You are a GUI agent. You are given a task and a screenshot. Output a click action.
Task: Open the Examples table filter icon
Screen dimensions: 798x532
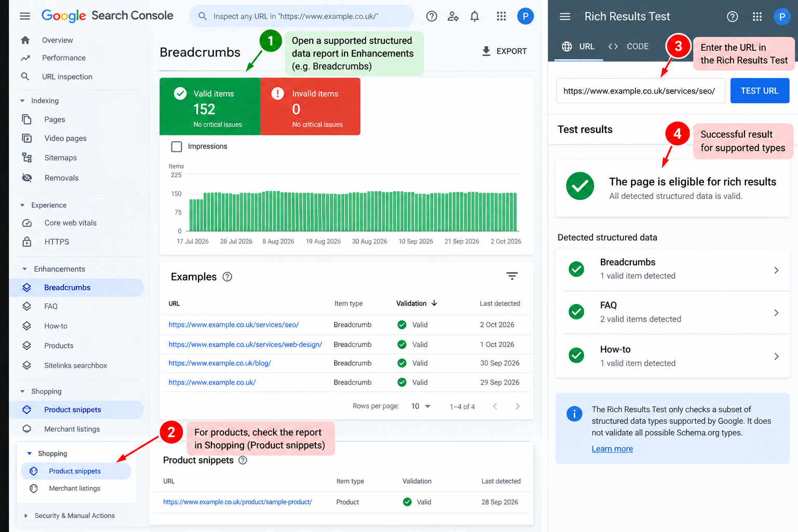click(512, 276)
